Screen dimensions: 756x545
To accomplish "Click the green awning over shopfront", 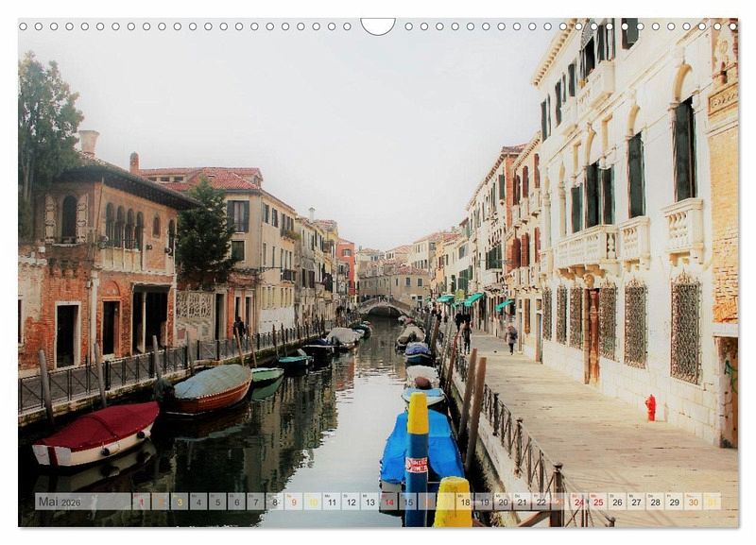I will pyautogui.click(x=472, y=299).
